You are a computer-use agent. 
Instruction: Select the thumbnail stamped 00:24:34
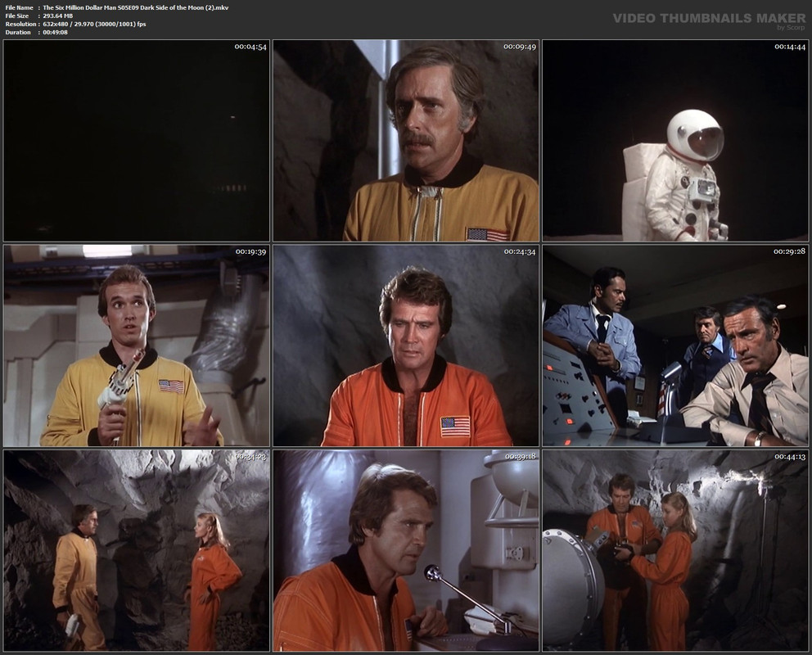pyautogui.click(x=406, y=346)
